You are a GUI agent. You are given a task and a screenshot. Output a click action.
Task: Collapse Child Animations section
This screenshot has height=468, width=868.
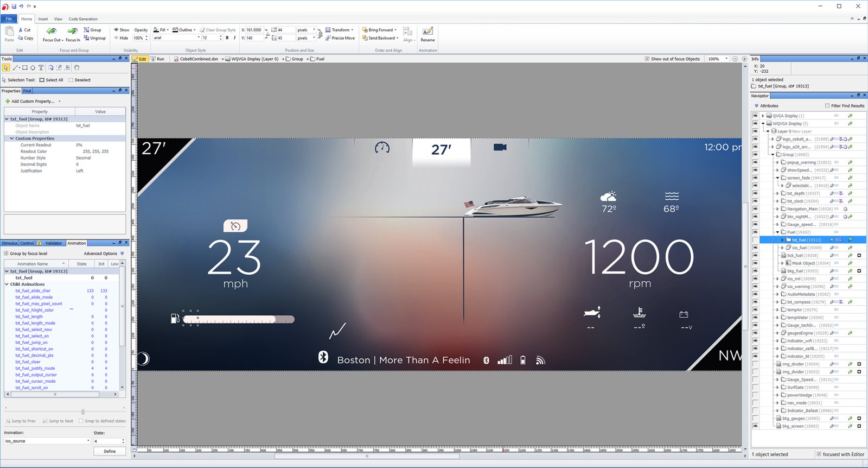pyautogui.click(x=7, y=284)
